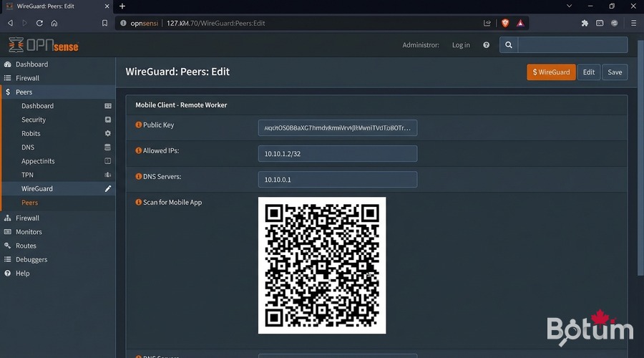The width and height of the screenshot is (644, 358).
Task: Open the browser home page
Action: 54,24
